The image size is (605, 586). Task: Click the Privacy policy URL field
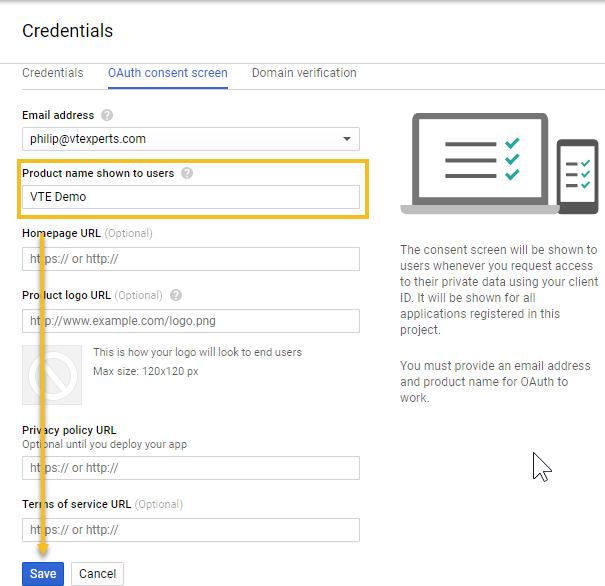pos(191,468)
